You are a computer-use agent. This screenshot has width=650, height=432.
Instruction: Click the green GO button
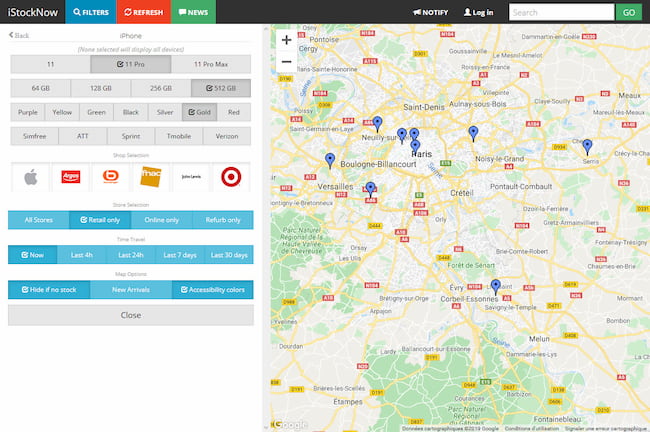coord(628,12)
